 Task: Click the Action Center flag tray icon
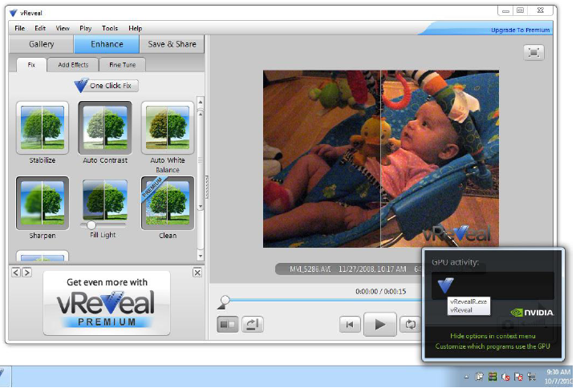click(518, 377)
